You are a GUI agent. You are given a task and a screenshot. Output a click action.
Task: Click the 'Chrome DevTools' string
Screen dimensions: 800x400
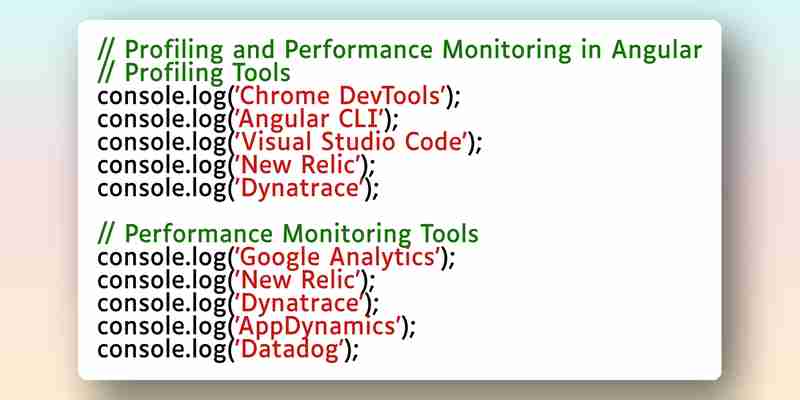(x=340, y=96)
